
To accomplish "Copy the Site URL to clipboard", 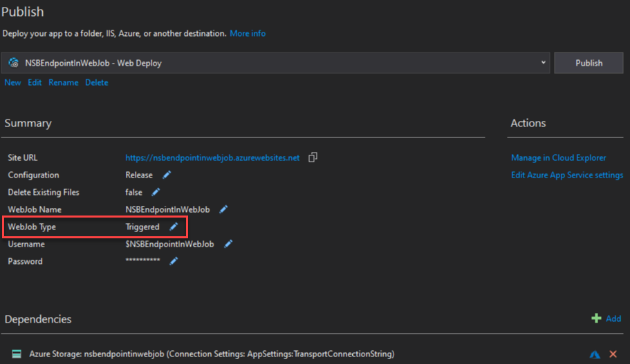I will [x=313, y=157].
